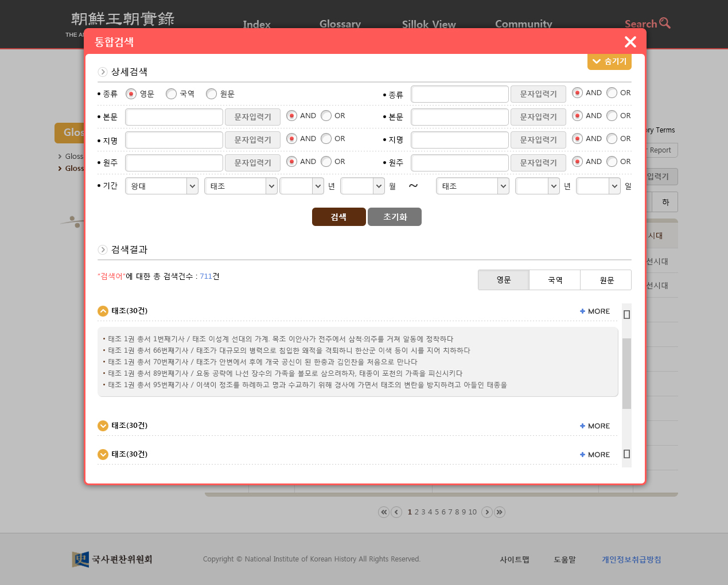Go to previous page with left arrow icon
Image resolution: width=728 pixels, height=585 pixels.
click(396, 512)
